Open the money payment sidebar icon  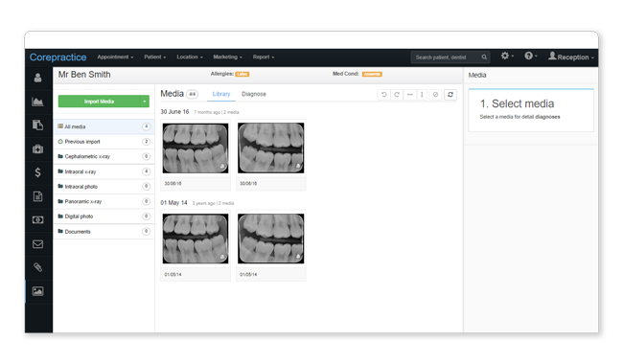pyautogui.click(x=37, y=220)
